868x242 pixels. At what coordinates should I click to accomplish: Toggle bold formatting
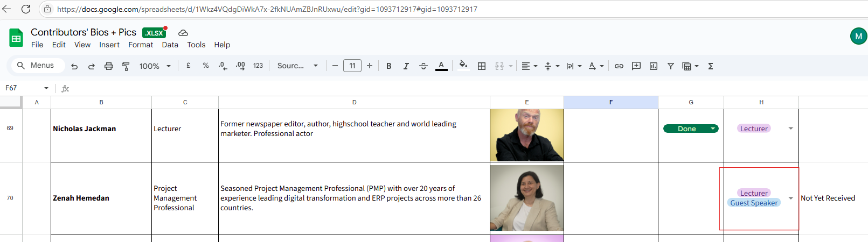pos(388,66)
